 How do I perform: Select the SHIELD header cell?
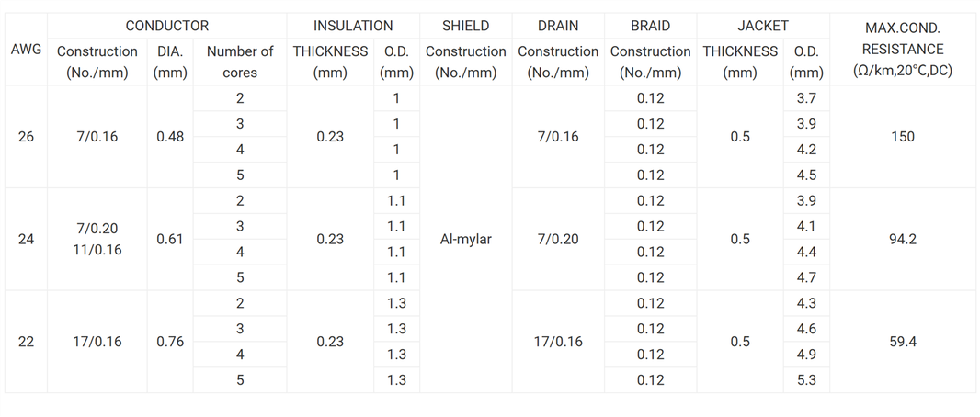(x=465, y=26)
